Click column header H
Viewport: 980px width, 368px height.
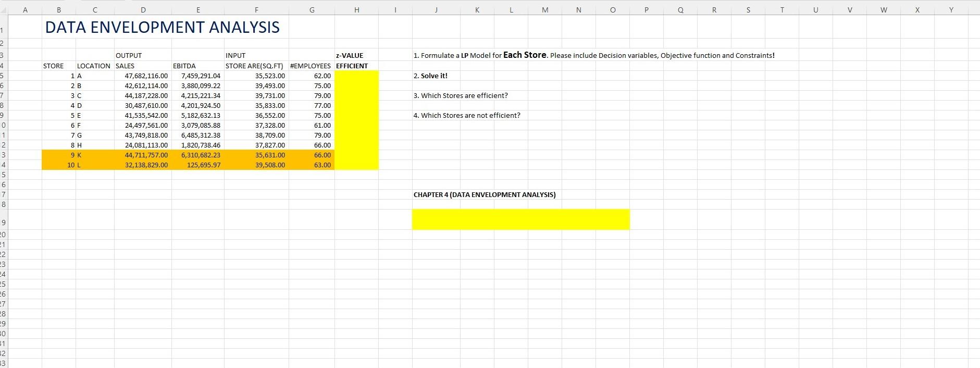coord(356,10)
